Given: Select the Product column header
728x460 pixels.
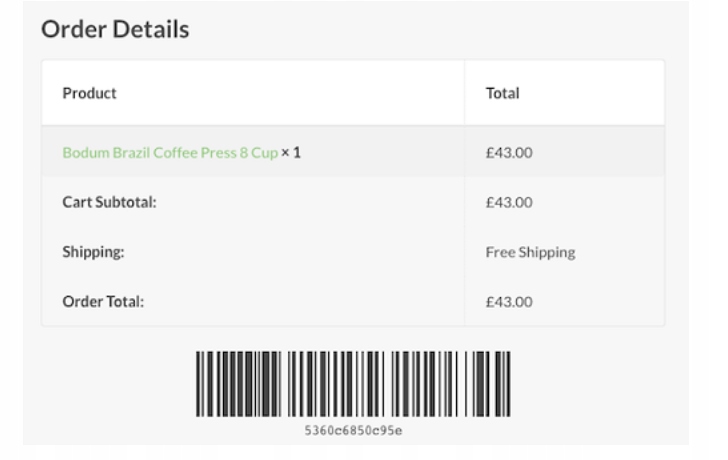Looking at the screenshot, I should [x=89, y=93].
